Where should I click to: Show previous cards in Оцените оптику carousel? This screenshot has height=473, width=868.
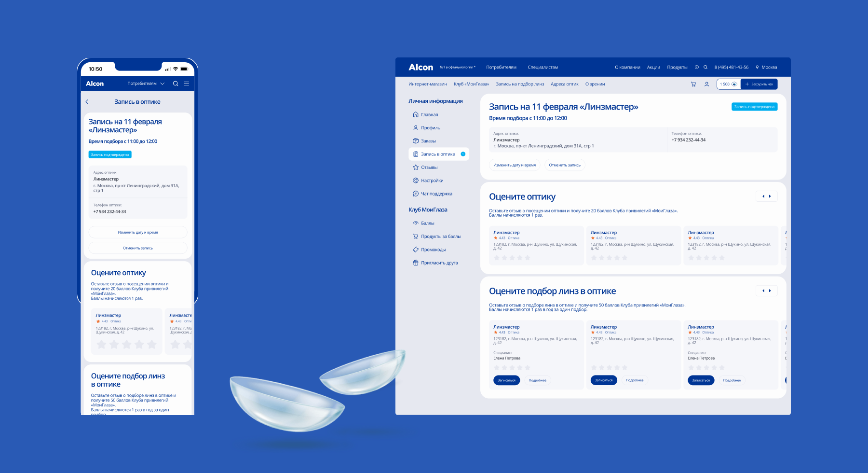coord(763,196)
